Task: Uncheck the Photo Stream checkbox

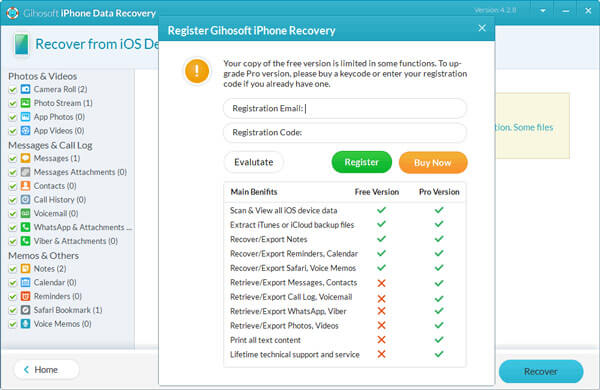Action: pos(13,103)
